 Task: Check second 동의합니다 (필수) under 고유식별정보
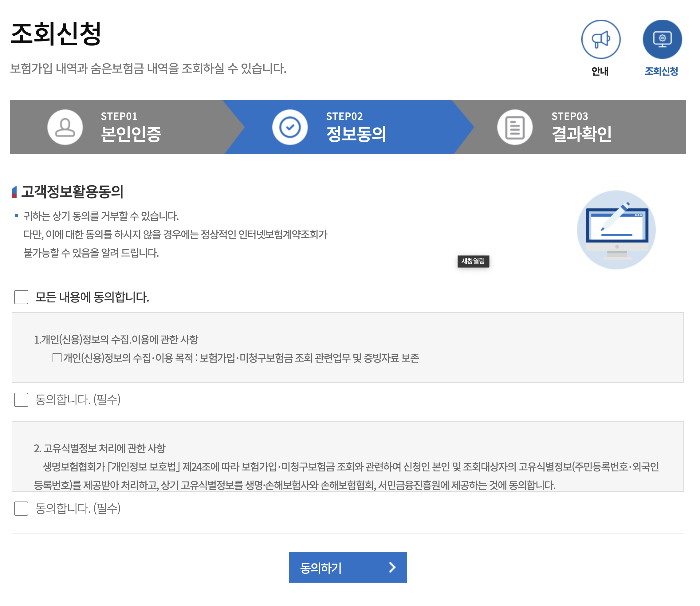(x=21, y=508)
